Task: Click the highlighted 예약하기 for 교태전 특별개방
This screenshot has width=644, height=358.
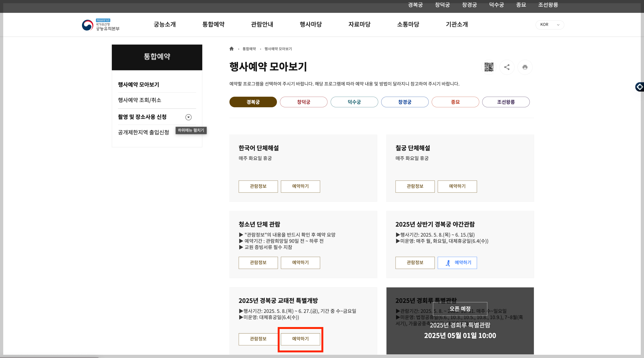Action: pyautogui.click(x=300, y=339)
